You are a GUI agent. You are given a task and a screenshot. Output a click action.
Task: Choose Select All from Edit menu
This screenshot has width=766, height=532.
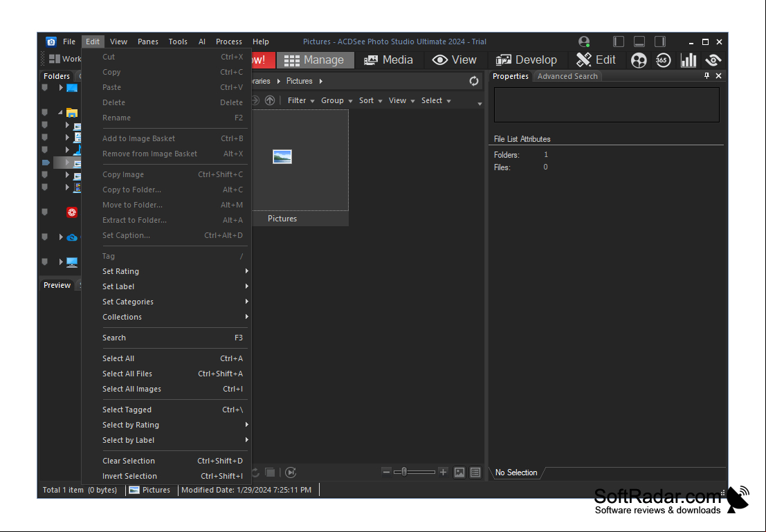[166, 358]
